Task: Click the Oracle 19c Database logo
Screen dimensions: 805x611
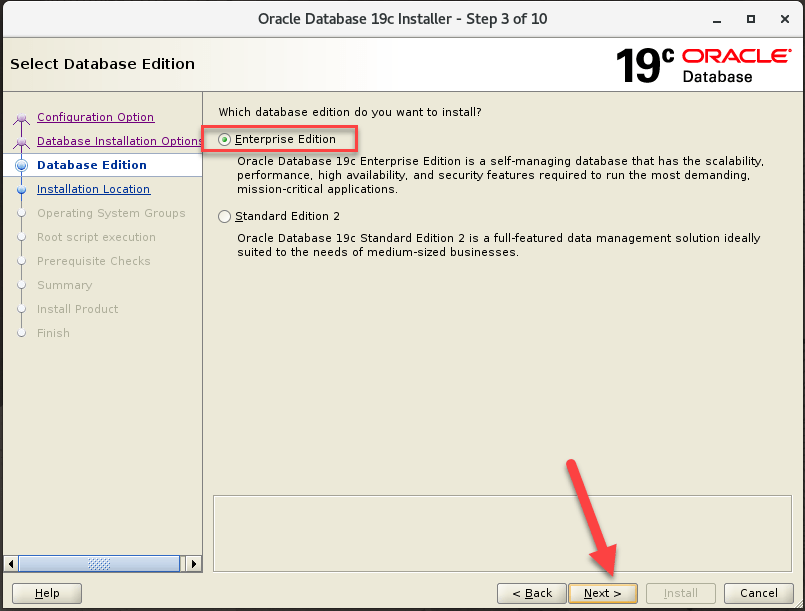Action: point(703,65)
